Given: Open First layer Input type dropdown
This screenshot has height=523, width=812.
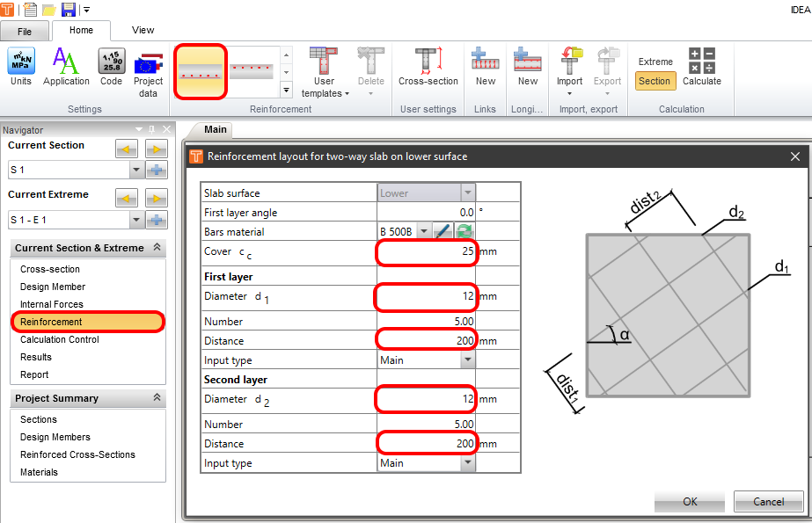Looking at the screenshot, I should (467, 360).
